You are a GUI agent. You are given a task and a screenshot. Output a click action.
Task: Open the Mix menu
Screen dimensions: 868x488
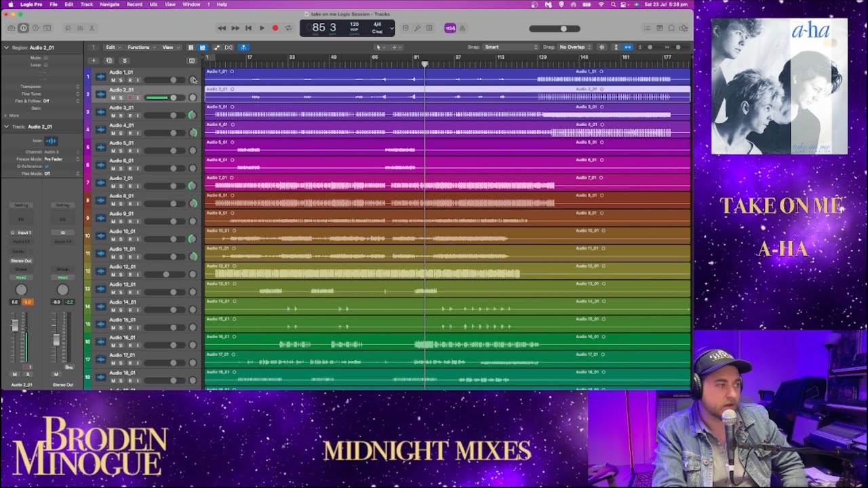(153, 4)
